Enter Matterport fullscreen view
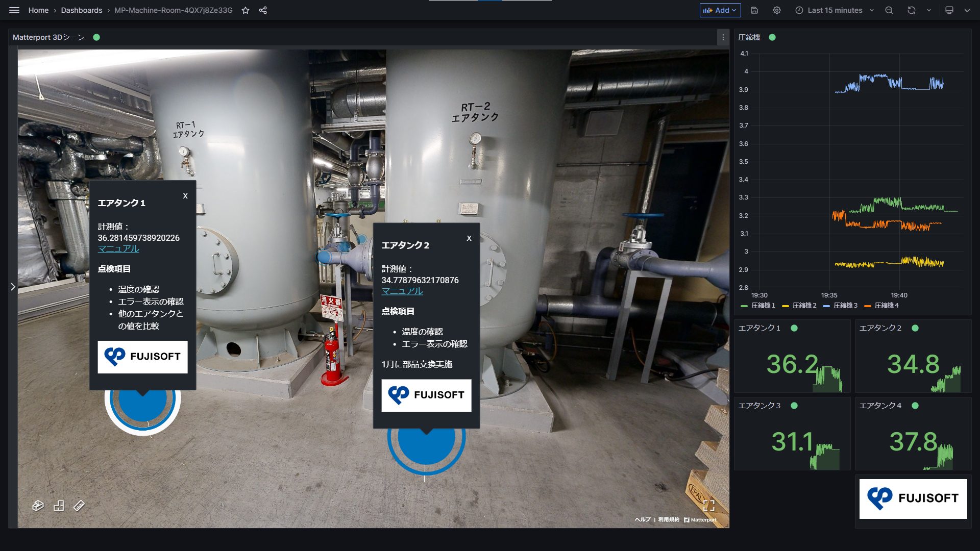The width and height of the screenshot is (980, 551). click(708, 505)
